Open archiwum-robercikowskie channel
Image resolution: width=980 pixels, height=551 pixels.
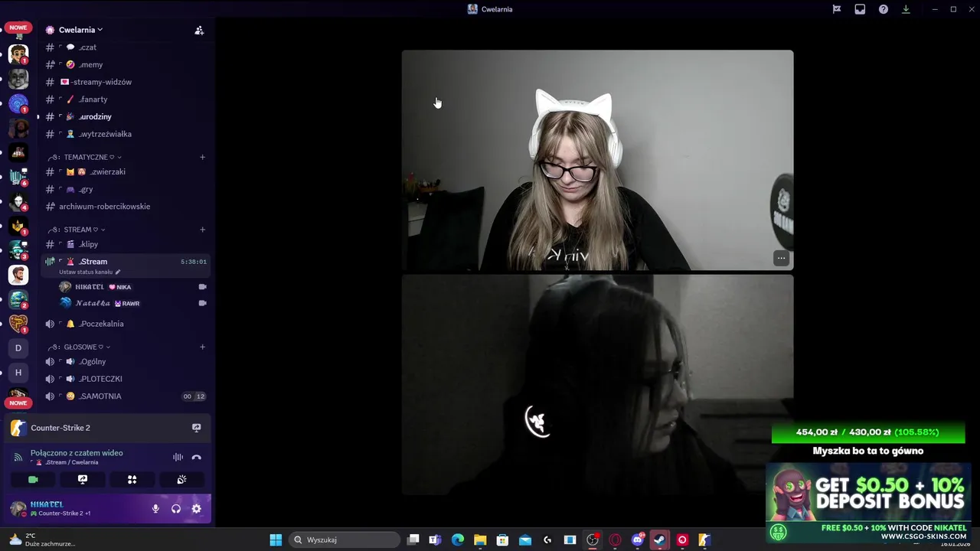(x=126, y=207)
